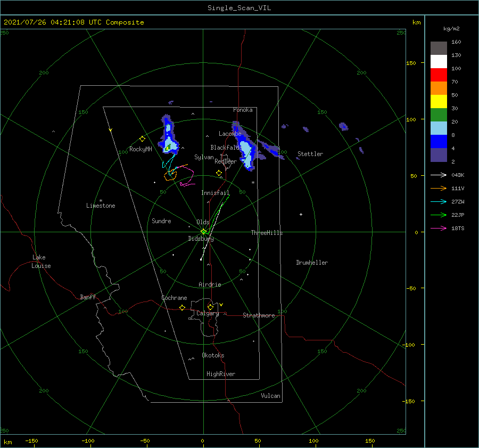
Task: Click the kg/m2 units label
Action: pos(451,29)
